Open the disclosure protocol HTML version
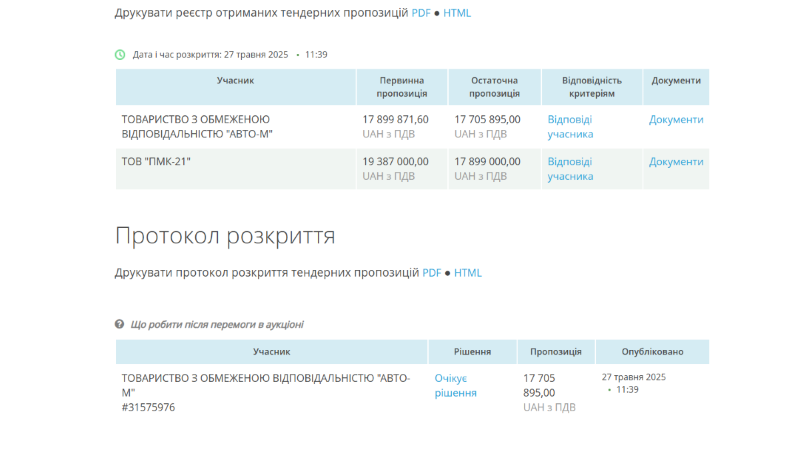Viewport: 800px width, 450px height. click(468, 273)
